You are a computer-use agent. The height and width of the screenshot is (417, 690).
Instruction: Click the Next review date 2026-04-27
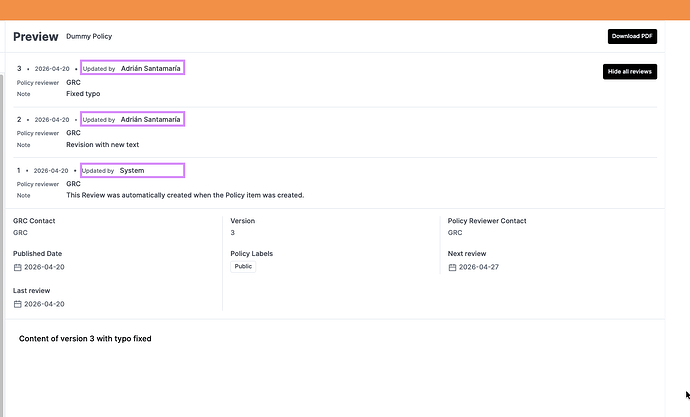(479, 268)
